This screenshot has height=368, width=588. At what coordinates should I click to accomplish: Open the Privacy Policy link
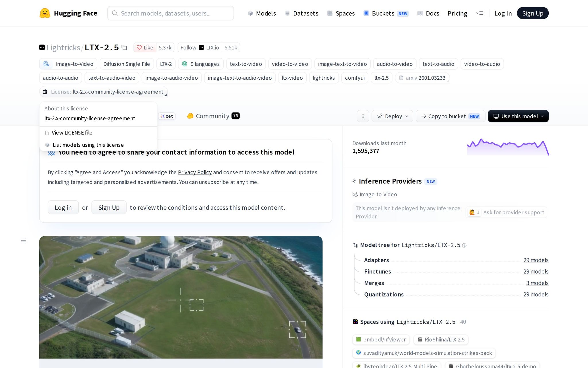pyautogui.click(x=195, y=172)
